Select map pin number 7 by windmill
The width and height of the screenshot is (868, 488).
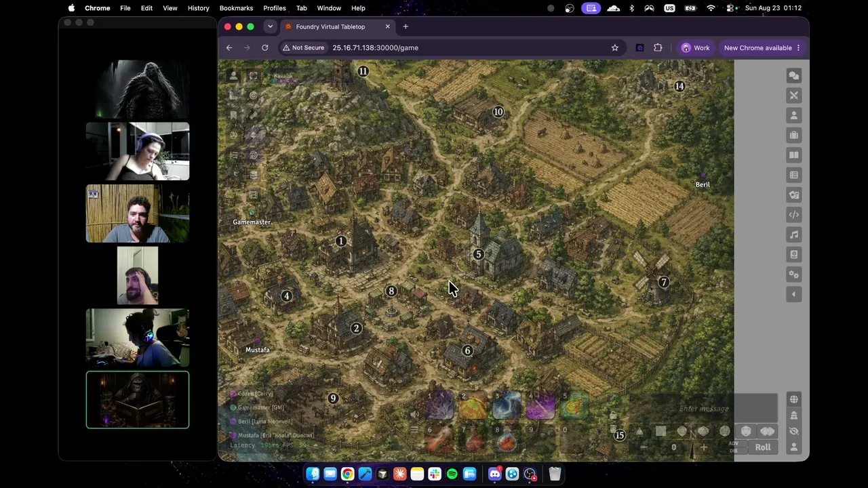pos(664,283)
